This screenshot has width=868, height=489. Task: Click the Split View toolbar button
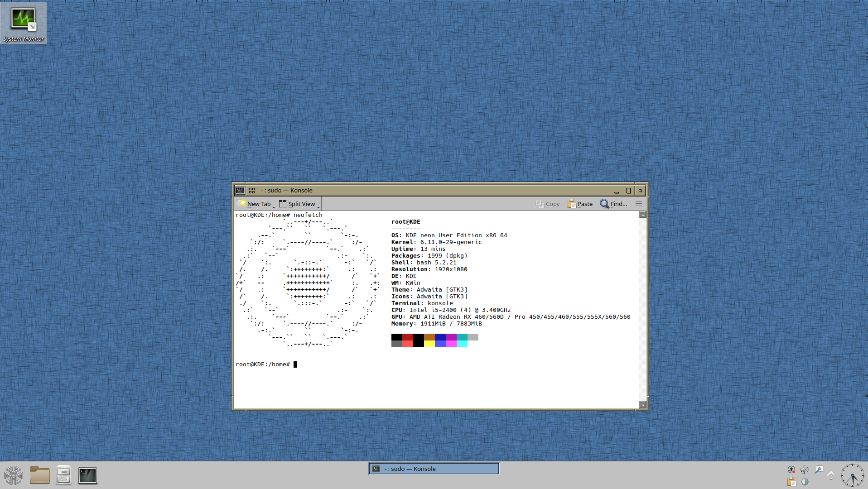(x=297, y=204)
